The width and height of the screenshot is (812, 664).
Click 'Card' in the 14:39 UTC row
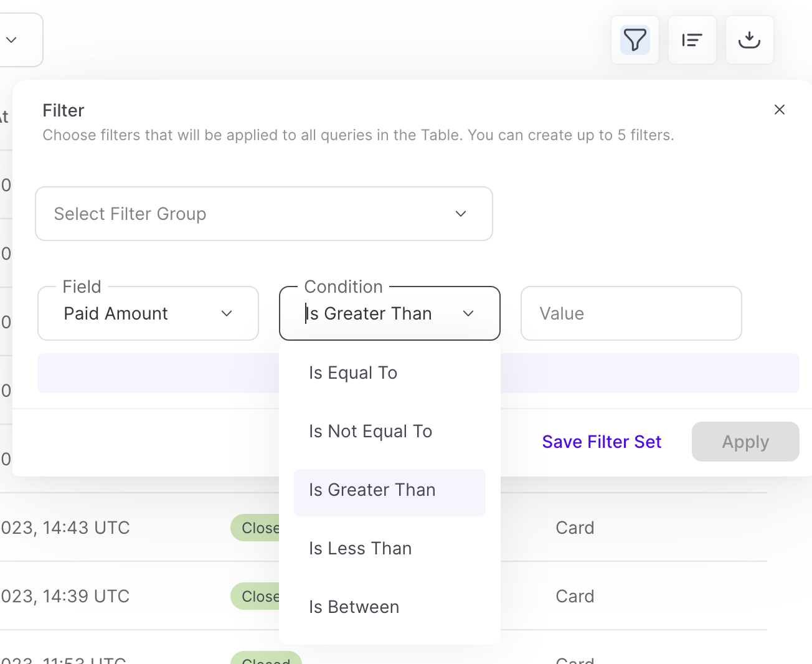575,596
